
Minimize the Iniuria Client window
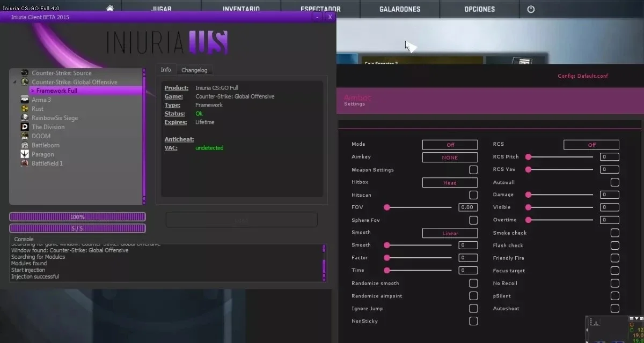point(318,17)
